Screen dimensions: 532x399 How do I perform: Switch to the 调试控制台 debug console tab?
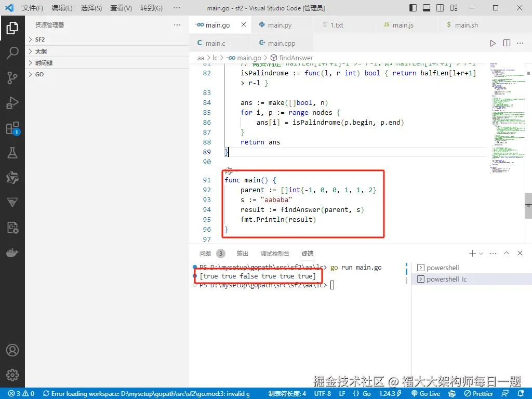point(275,254)
